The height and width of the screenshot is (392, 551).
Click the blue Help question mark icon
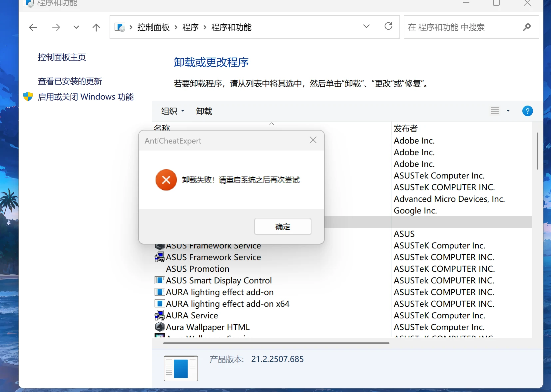528,111
